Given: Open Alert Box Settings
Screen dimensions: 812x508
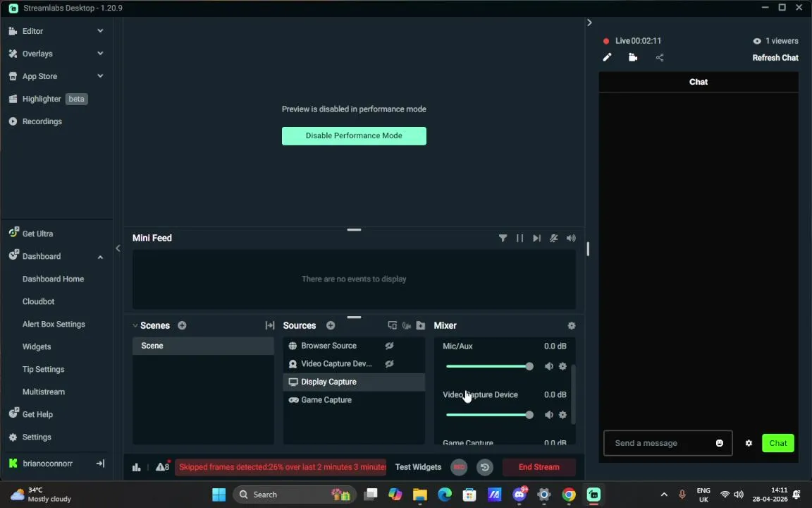Looking at the screenshot, I should pyautogui.click(x=54, y=324).
